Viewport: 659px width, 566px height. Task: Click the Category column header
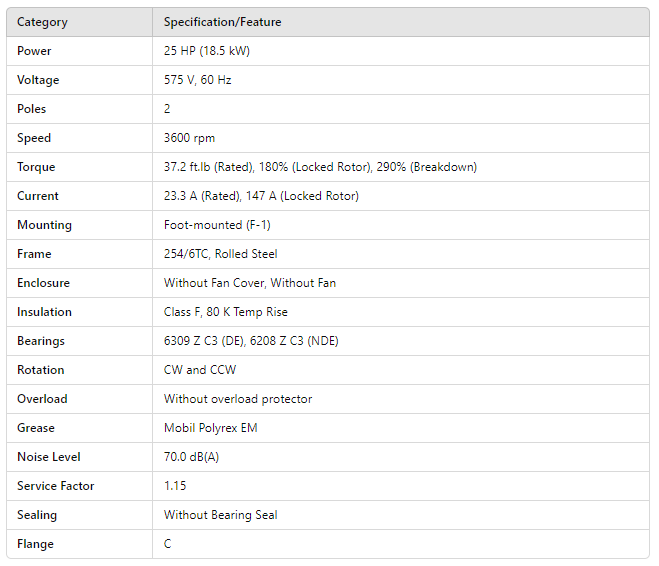pos(43,22)
